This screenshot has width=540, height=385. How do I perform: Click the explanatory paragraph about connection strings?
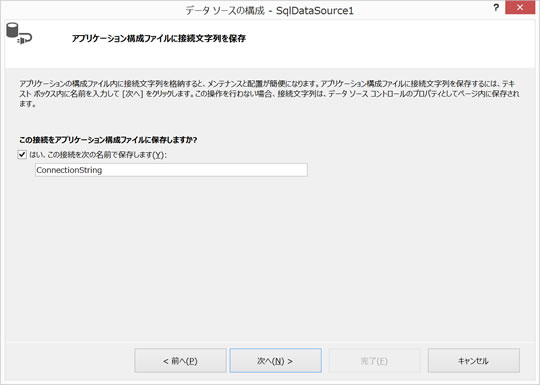[x=269, y=93]
